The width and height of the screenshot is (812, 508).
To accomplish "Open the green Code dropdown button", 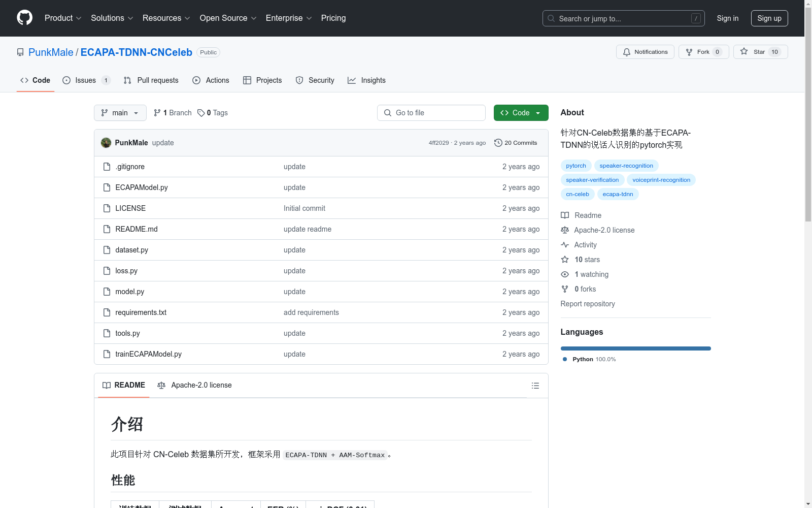I will point(521,113).
